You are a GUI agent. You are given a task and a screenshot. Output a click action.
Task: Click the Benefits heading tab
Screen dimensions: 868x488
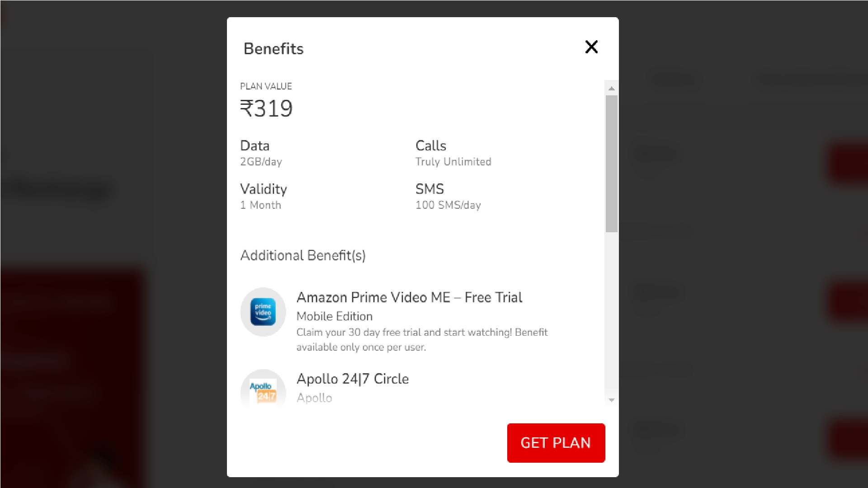[273, 48]
